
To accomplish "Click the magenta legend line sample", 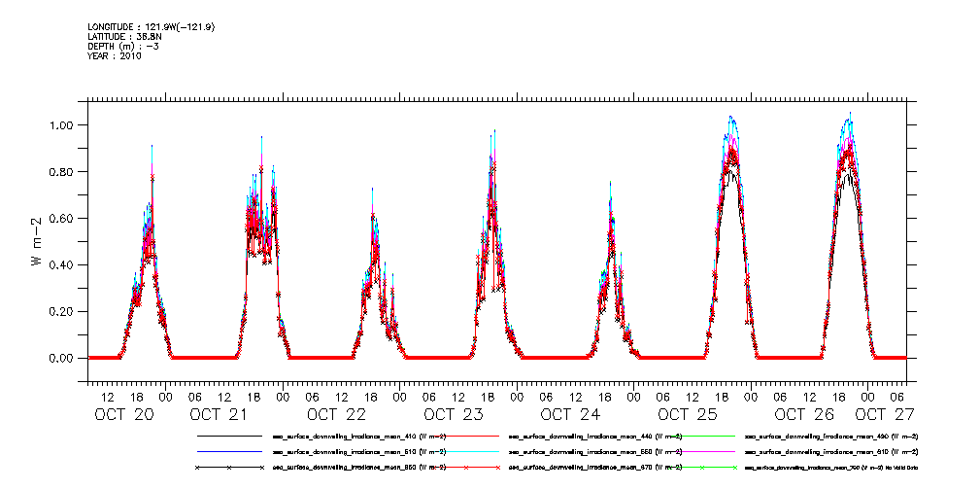I will tap(701, 451).
